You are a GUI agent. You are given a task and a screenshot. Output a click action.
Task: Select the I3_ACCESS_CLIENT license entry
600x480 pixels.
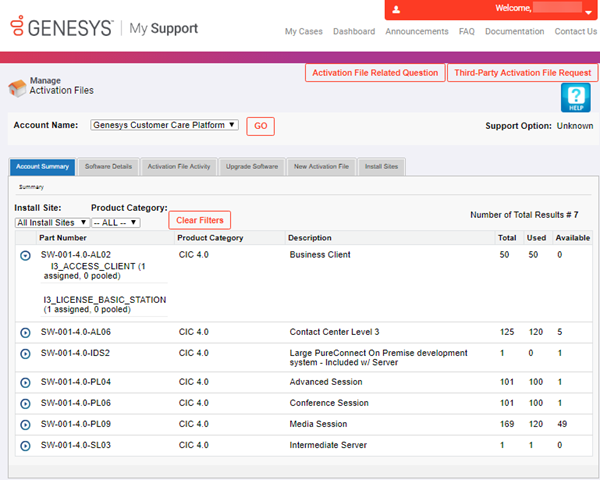(x=95, y=271)
